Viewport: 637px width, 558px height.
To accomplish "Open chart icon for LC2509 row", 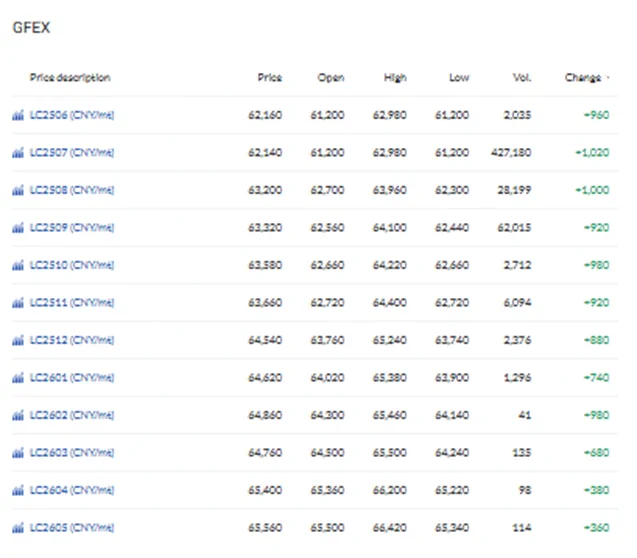I will 18,228.
